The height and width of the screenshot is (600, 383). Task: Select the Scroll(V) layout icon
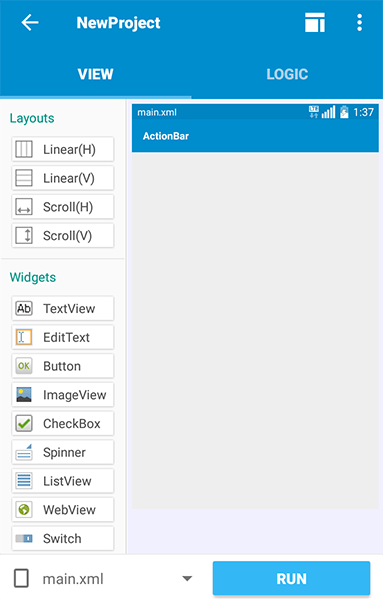24,235
